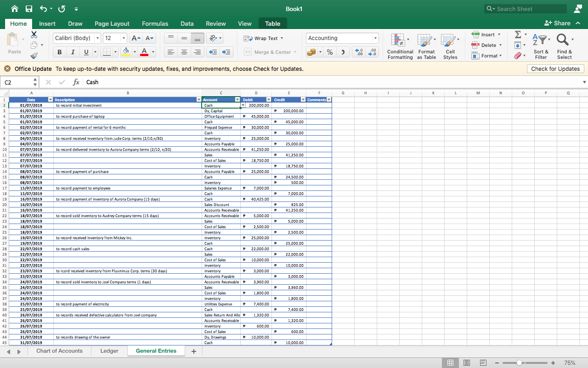This screenshot has height=368, width=588.
Task: Open Sort & Filter tool
Action: 541,46
